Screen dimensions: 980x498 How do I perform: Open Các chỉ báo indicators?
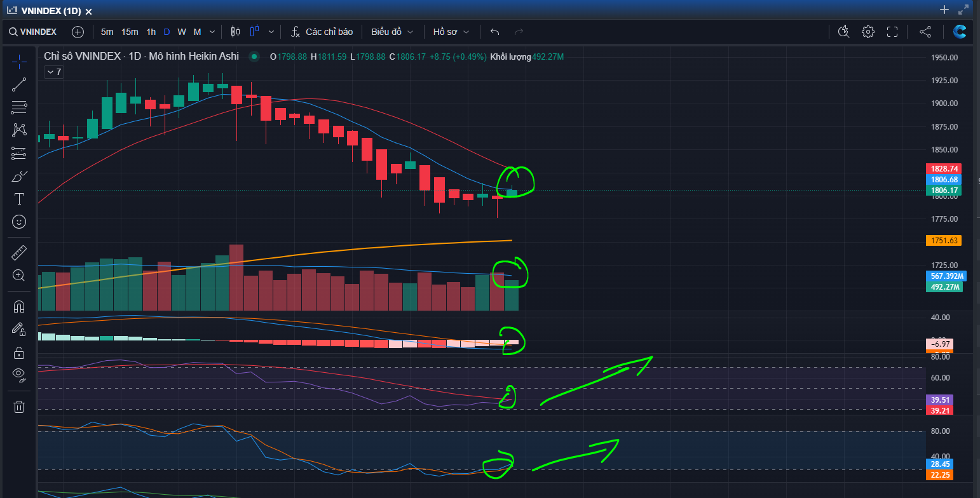coord(322,32)
